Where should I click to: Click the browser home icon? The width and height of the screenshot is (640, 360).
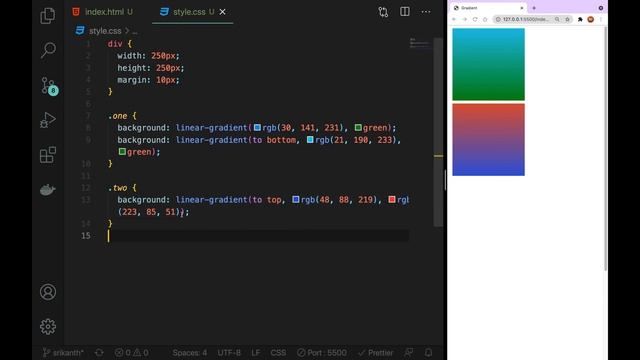485,19
